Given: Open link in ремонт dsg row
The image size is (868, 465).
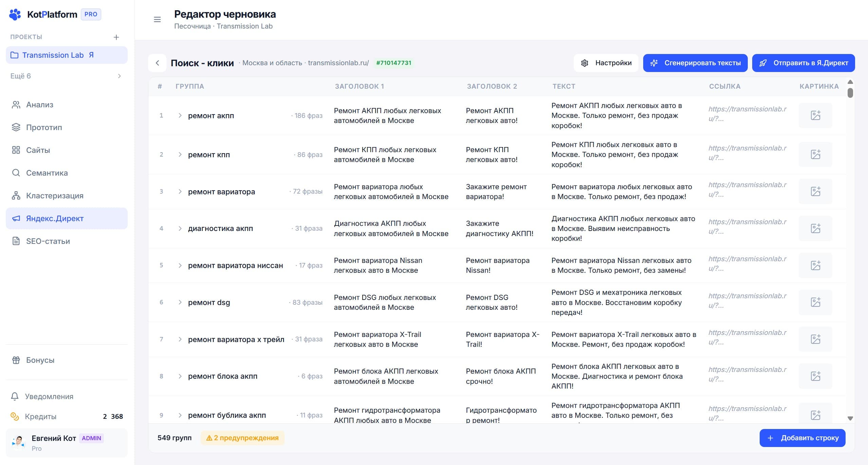Looking at the screenshot, I should coord(747,301).
